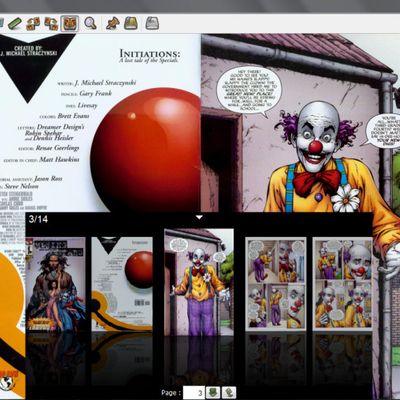Rotate the page left using the toolbar

click(x=33, y=23)
